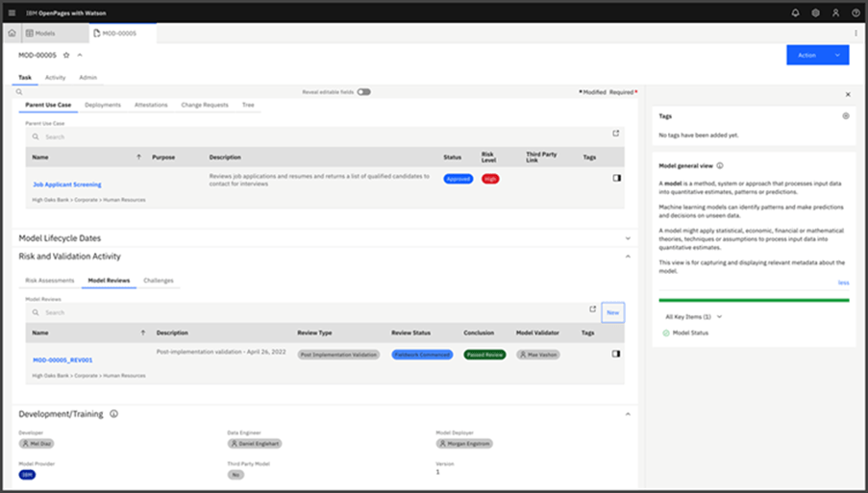Open the Challenges tab
The image size is (868, 493).
(x=159, y=281)
